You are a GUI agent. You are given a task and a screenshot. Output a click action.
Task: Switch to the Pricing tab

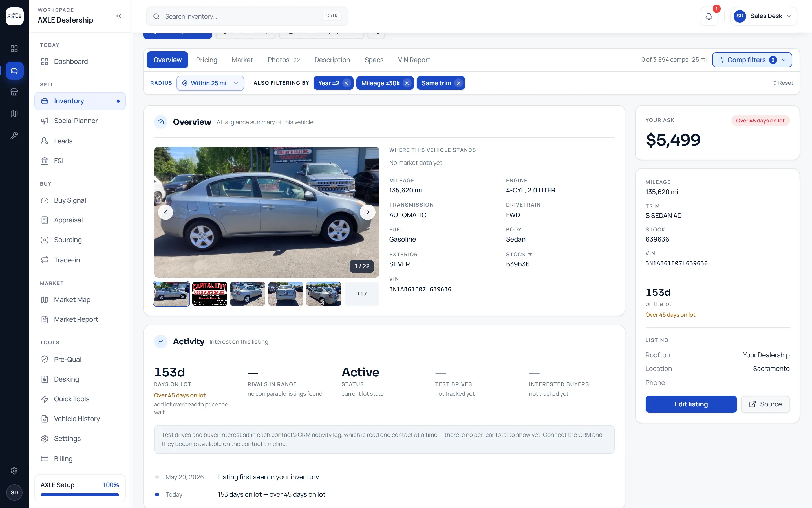pos(207,60)
